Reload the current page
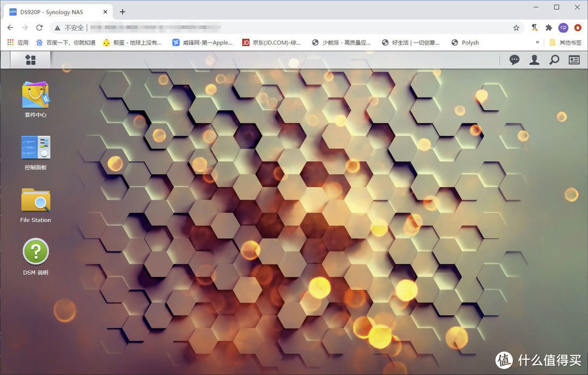 (x=39, y=28)
